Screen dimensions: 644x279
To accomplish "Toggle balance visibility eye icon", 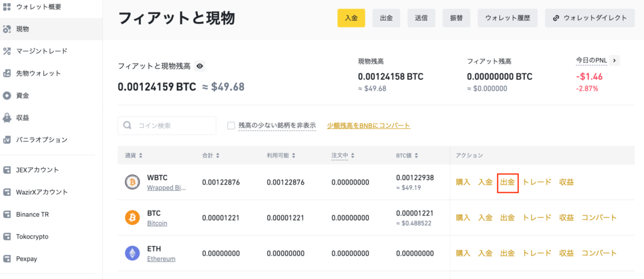I will click(x=199, y=66).
